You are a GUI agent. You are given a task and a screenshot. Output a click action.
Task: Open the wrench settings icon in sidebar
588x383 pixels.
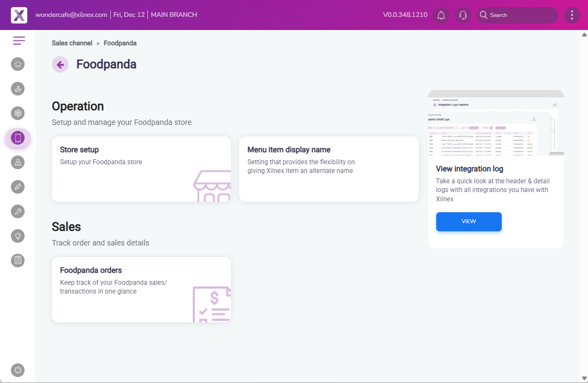(x=18, y=212)
